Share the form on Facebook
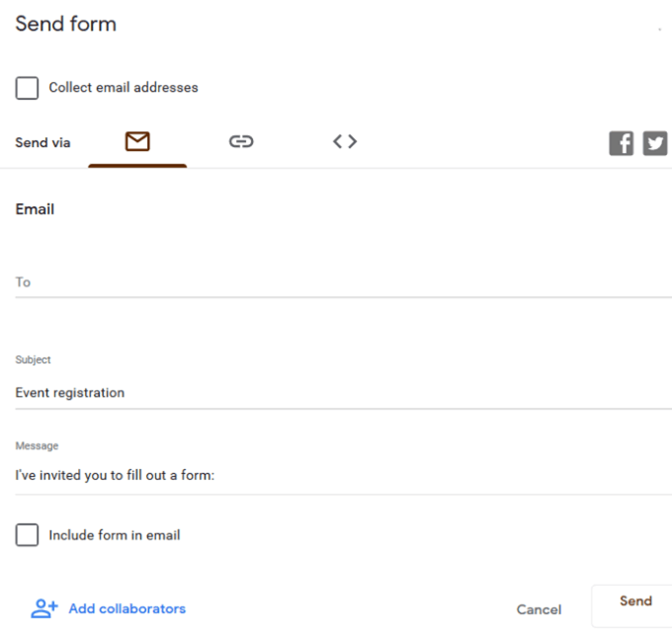 tap(621, 144)
